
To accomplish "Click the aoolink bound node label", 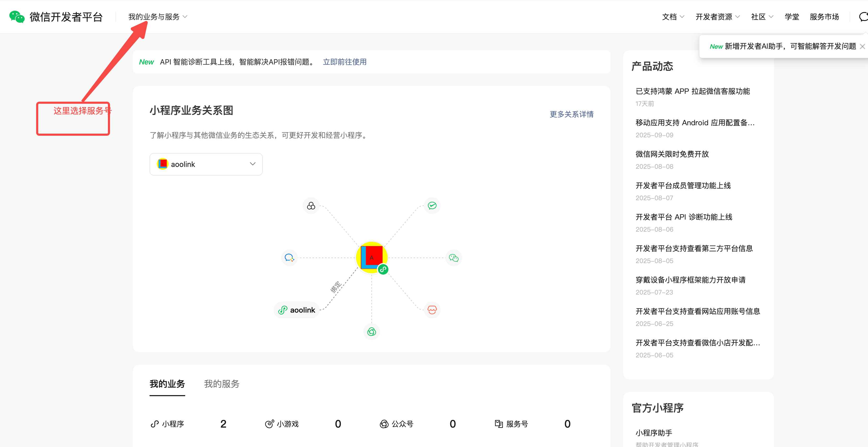I will 297,310.
